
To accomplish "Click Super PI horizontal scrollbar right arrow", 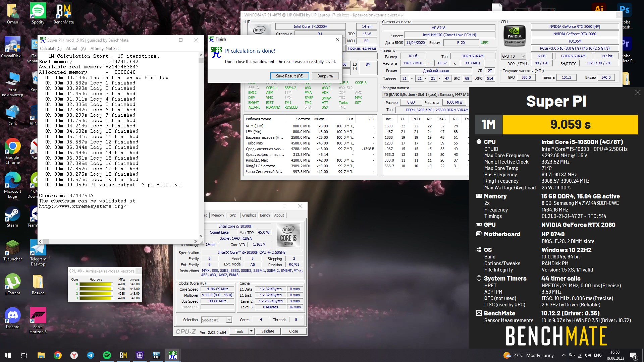I will pos(196,241).
